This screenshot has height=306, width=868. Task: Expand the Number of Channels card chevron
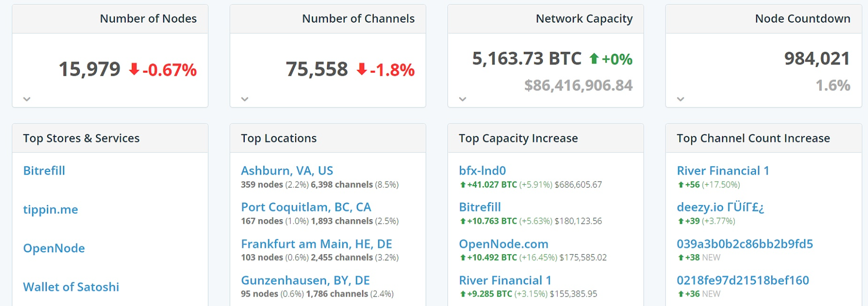[245, 99]
